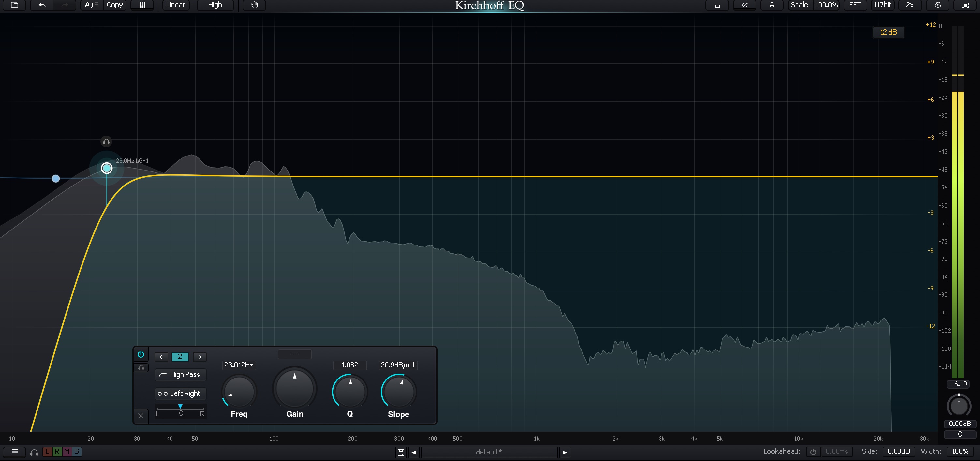Click the Freq knob
980x461 pixels.
click(x=239, y=391)
